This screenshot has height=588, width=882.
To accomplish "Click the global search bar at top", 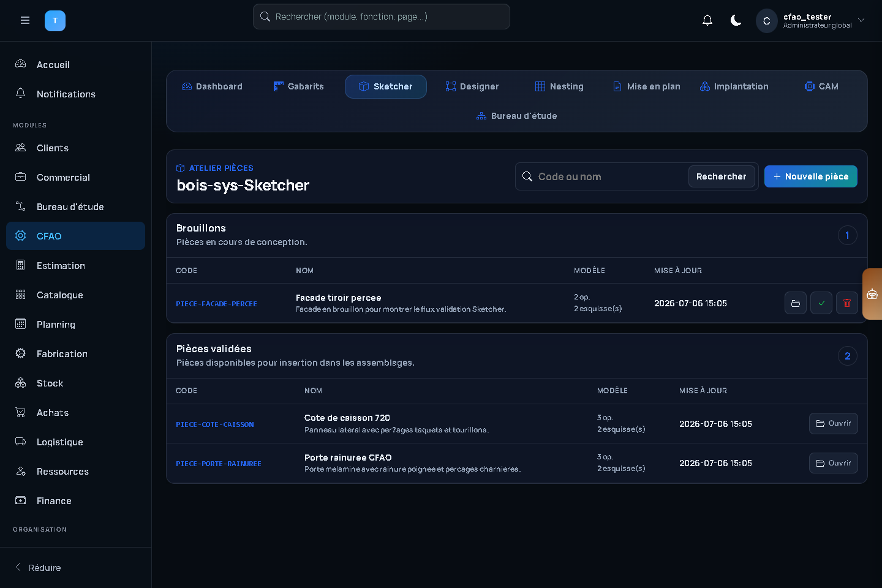I will [382, 17].
